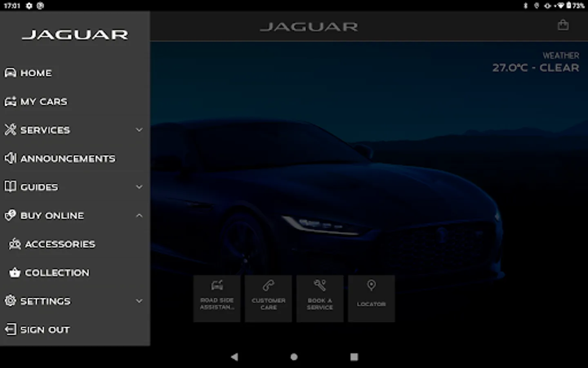The image size is (588, 368).
Task: Tap the settings gear in status bar
Action: click(29, 6)
